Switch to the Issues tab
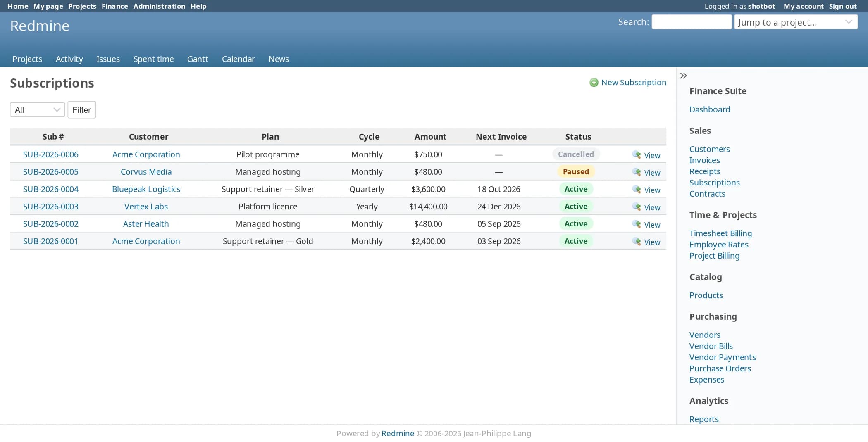Screen dimensions: 868x442 pyautogui.click(x=108, y=59)
